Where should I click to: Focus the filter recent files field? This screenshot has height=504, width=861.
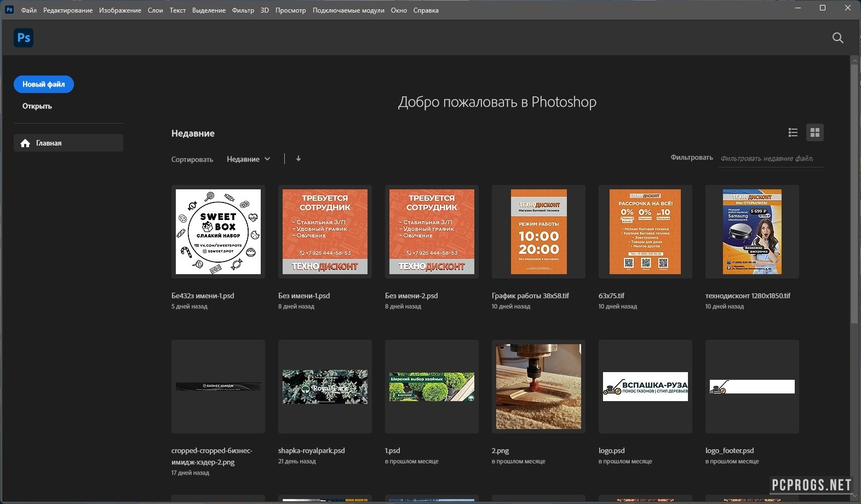pyautogui.click(x=771, y=158)
